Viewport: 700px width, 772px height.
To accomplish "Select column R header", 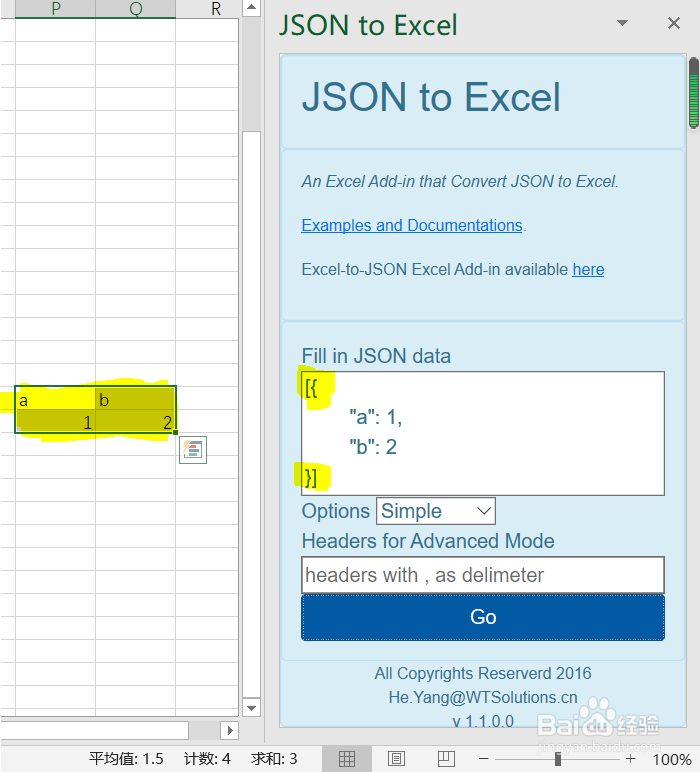I will (x=216, y=8).
